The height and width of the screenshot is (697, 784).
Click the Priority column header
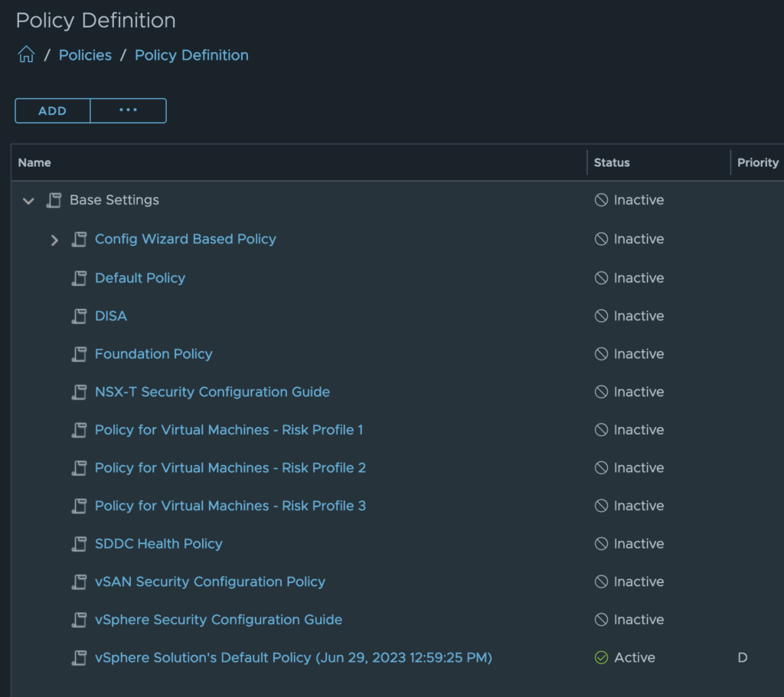(757, 162)
